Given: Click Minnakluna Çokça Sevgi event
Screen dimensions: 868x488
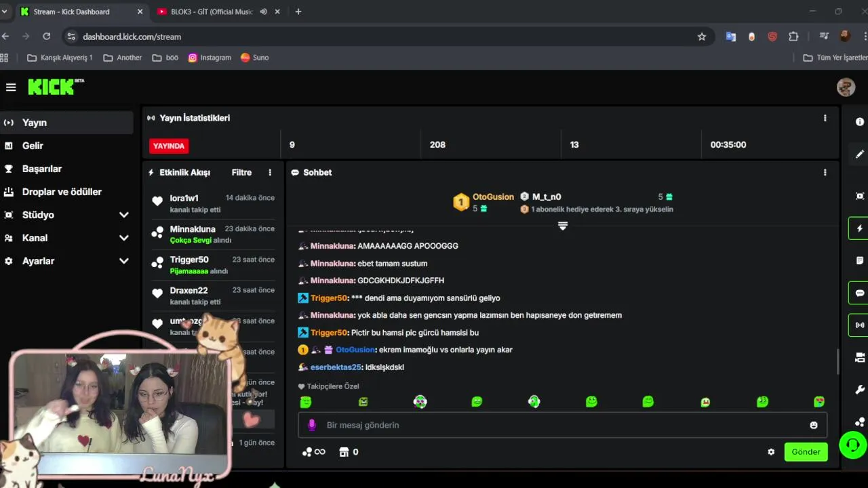Looking at the screenshot, I should click(213, 234).
